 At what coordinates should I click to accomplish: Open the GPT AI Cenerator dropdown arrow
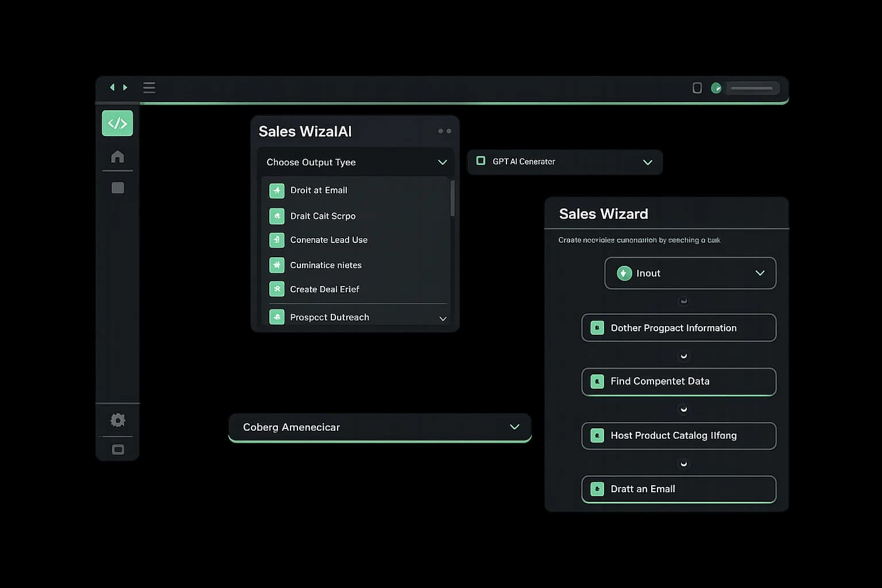click(648, 162)
